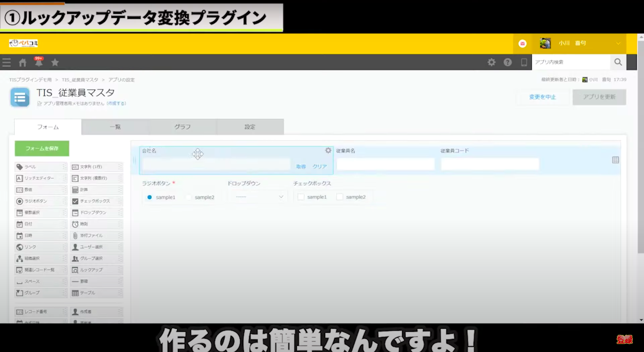This screenshot has height=352, width=644.
Task: Switch to the 一覧 tab
Action: [x=115, y=127]
